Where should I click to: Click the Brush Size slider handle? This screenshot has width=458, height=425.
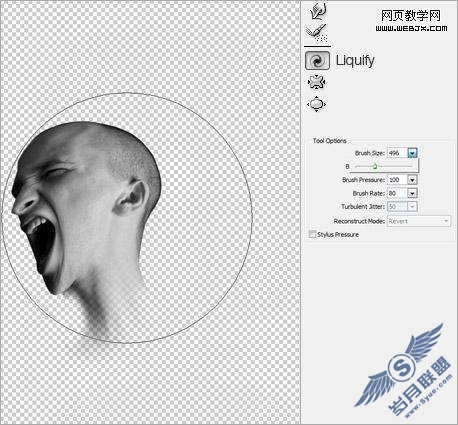[375, 166]
